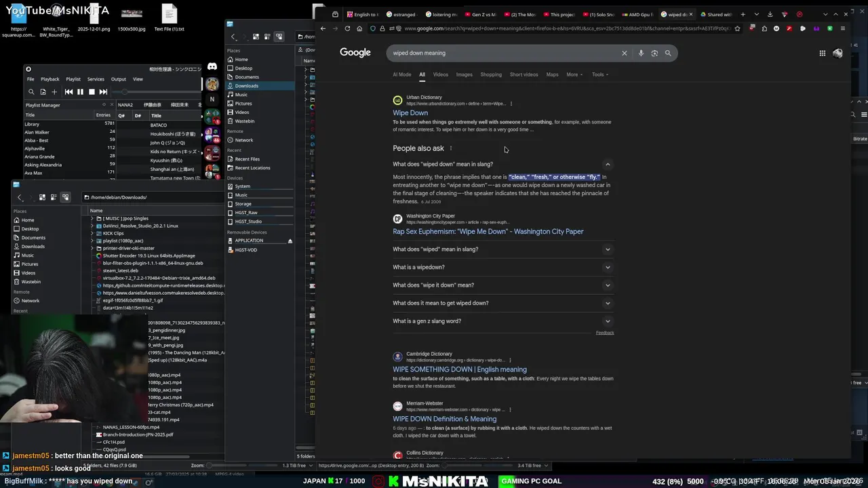Clear the Google search box text

(x=625, y=53)
